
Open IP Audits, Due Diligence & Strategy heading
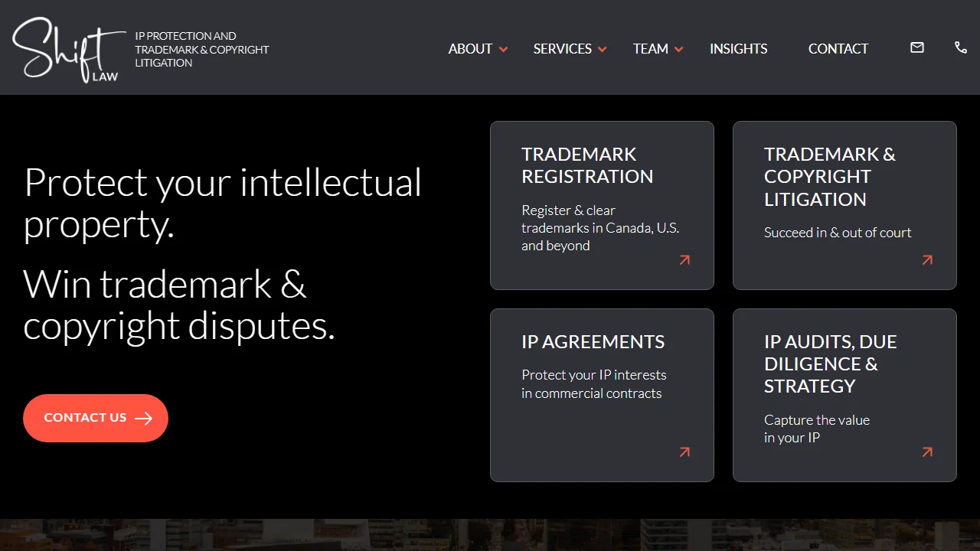[830, 364]
